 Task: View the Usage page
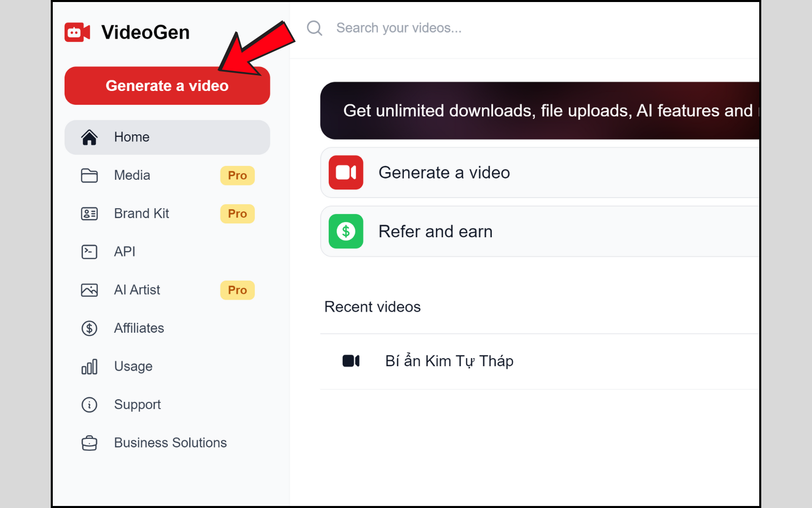point(167,366)
